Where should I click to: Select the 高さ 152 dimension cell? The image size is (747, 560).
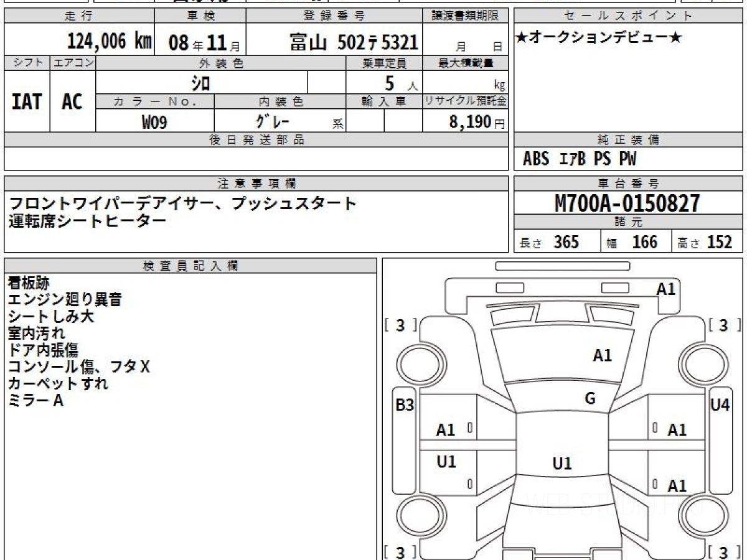pos(707,241)
